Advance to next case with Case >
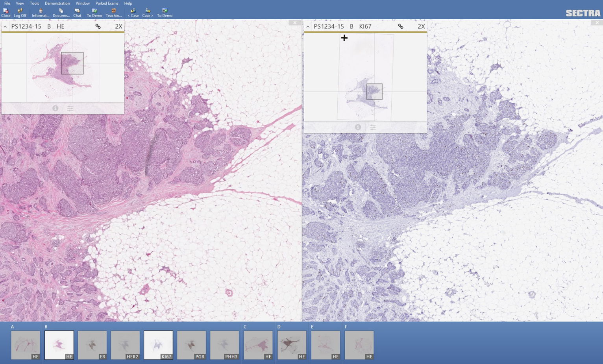The height and width of the screenshot is (364, 603). [x=147, y=12]
